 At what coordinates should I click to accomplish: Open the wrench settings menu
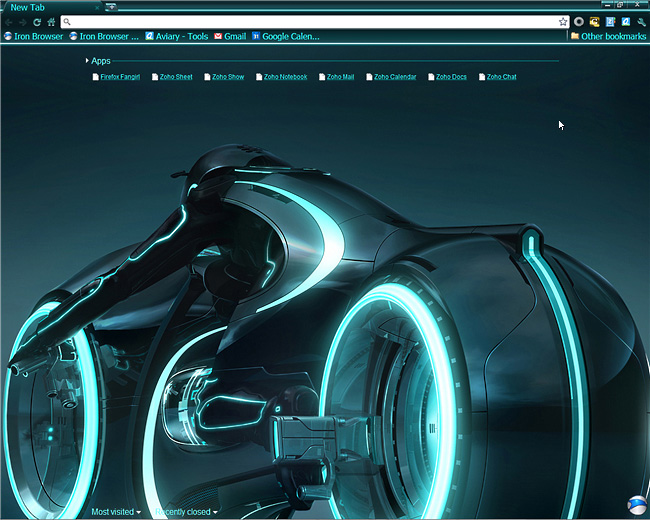pyautogui.click(x=641, y=22)
